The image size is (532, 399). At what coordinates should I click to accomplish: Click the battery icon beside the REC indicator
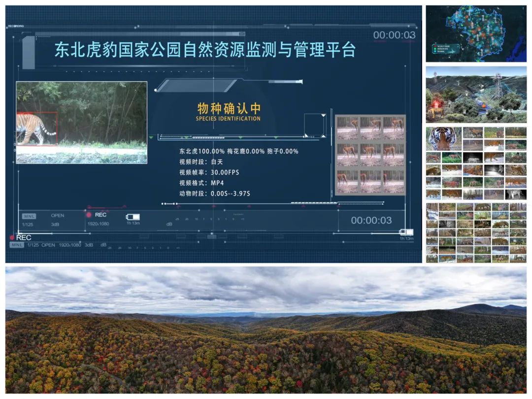click(133, 217)
